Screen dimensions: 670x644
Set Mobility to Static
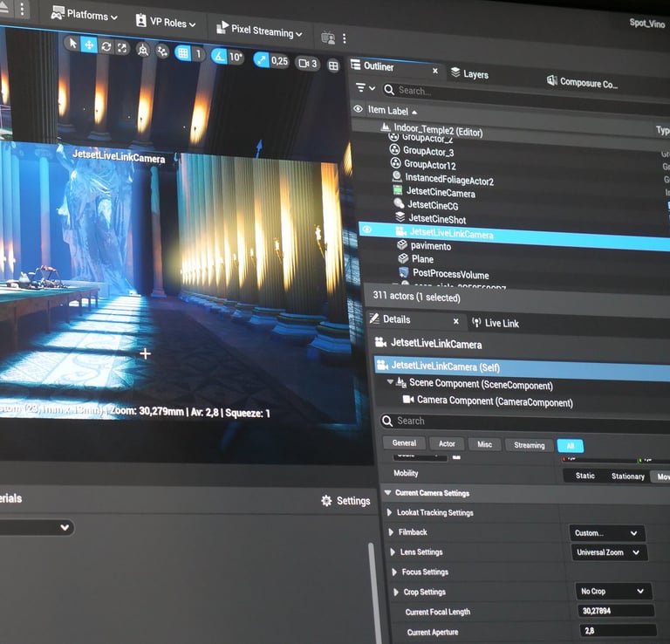(585, 476)
